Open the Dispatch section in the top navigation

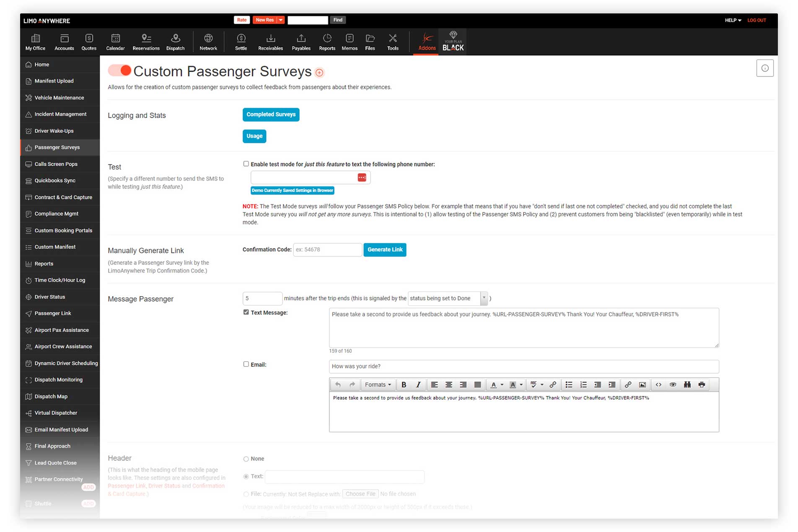(x=175, y=42)
